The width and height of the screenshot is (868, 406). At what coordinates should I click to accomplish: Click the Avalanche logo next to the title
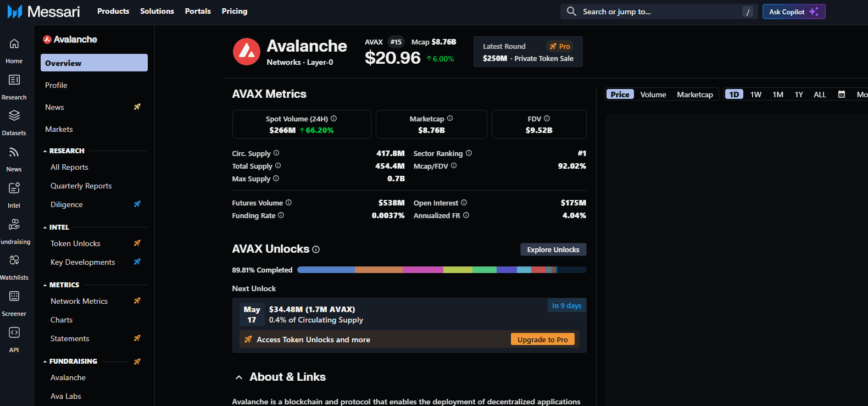click(247, 52)
